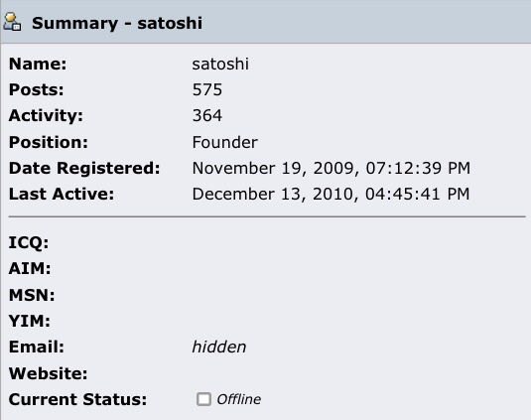
Task: Click the Offline status indicator box
Action: point(203,399)
